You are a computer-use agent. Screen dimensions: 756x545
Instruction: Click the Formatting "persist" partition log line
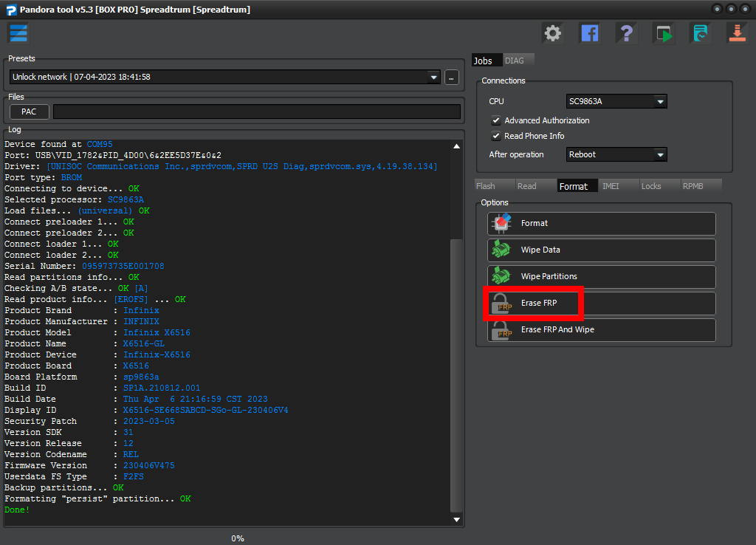(97, 499)
